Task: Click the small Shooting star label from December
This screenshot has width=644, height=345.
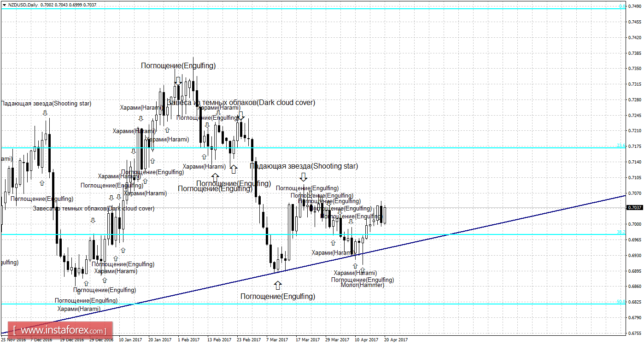Action: click(46, 104)
